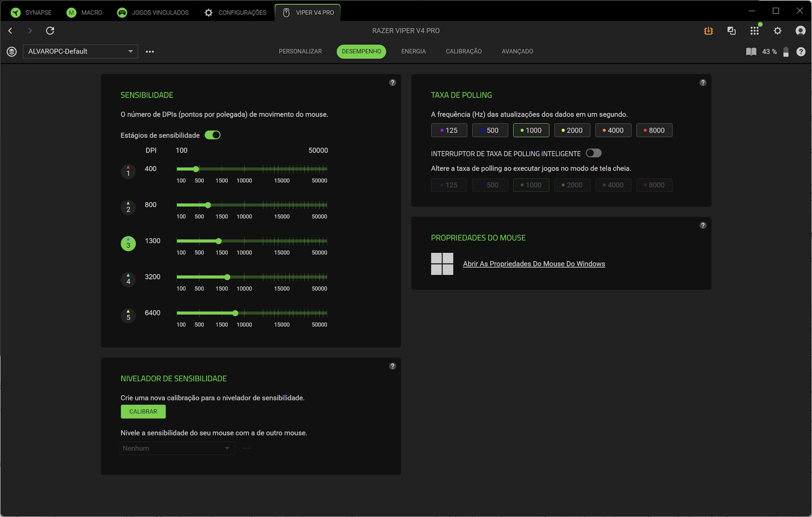Open help for Taxa de Polling panel
The image size is (812, 517).
click(x=703, y=82)
